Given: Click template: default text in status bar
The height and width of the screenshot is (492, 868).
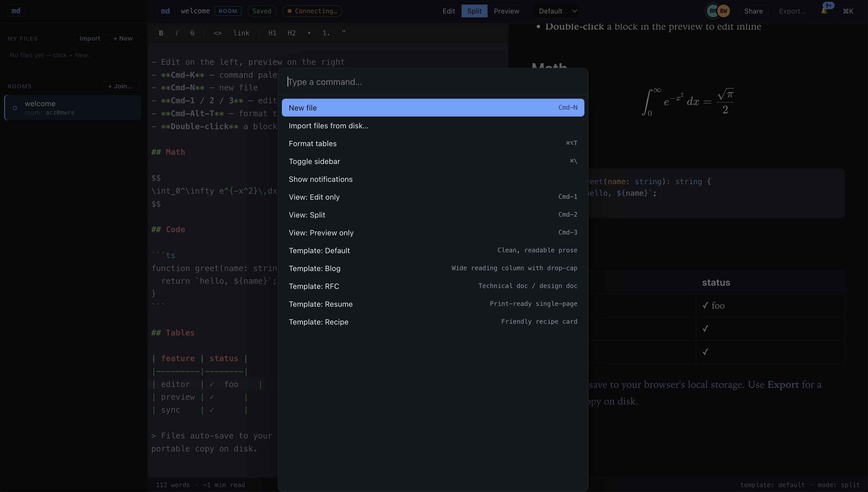Looking at the screenshot, I should tap(773, 485).
